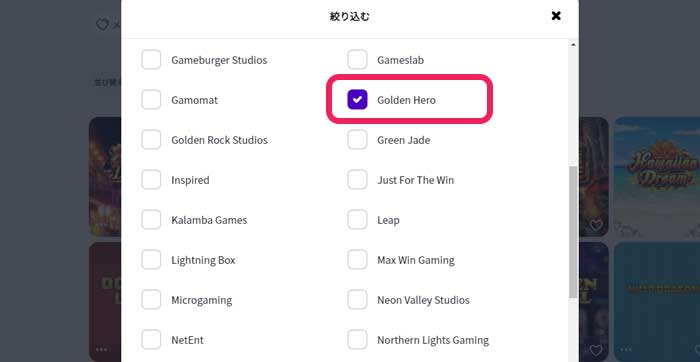Check the Neon Valley Studios option
Viewport: 700px width, 362px height.
tap(357, 300)
